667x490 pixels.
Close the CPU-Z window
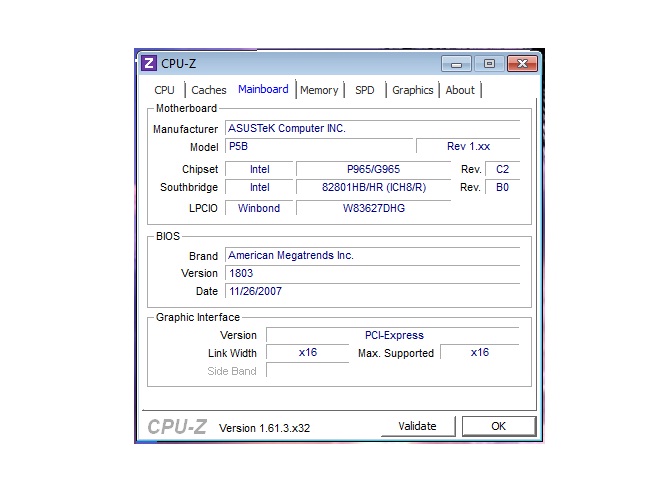(x=522, y=64)
